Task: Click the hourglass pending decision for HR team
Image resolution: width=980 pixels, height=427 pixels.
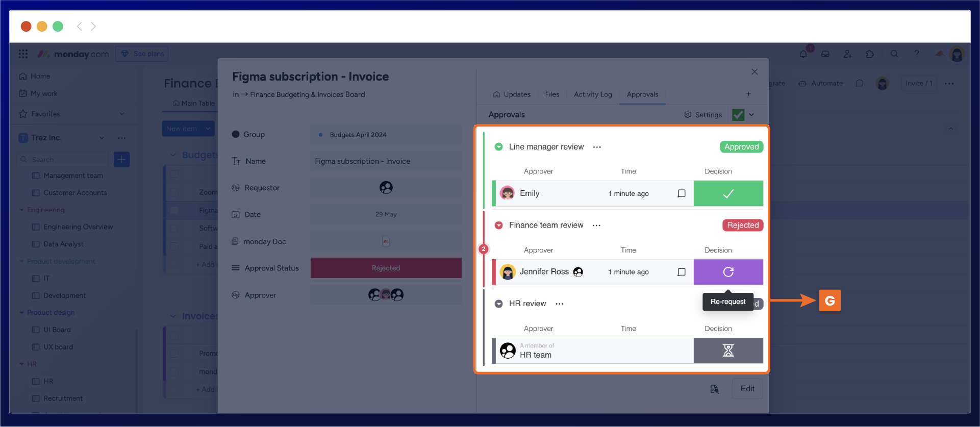Action: (x=728, y=350)
